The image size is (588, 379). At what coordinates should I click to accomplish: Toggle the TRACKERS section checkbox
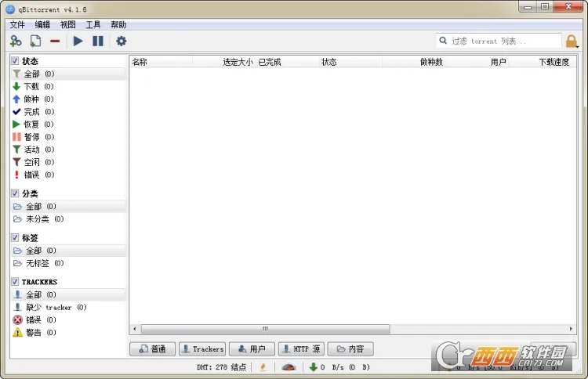point(15,281)
